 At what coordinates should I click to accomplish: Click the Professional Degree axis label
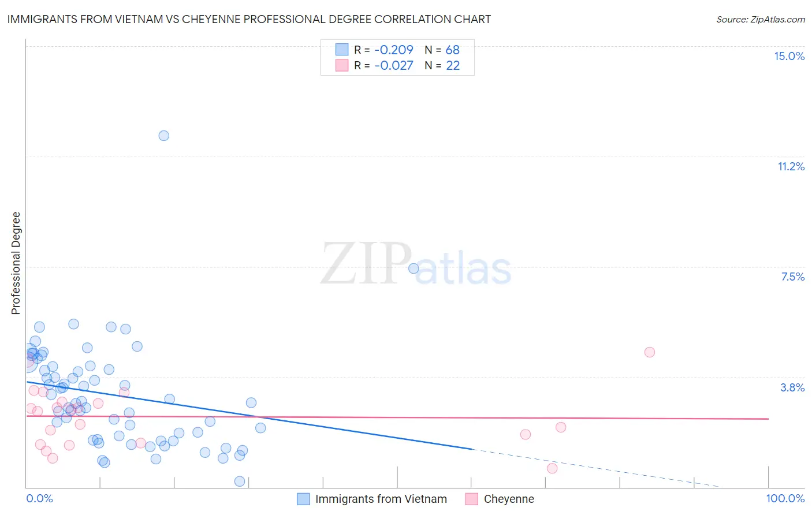point(16,263)
